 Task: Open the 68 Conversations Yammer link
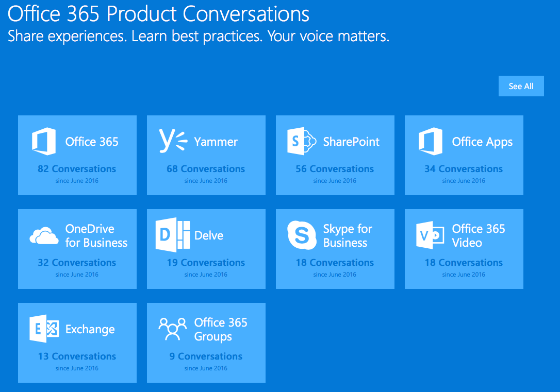tap(206, 169)
